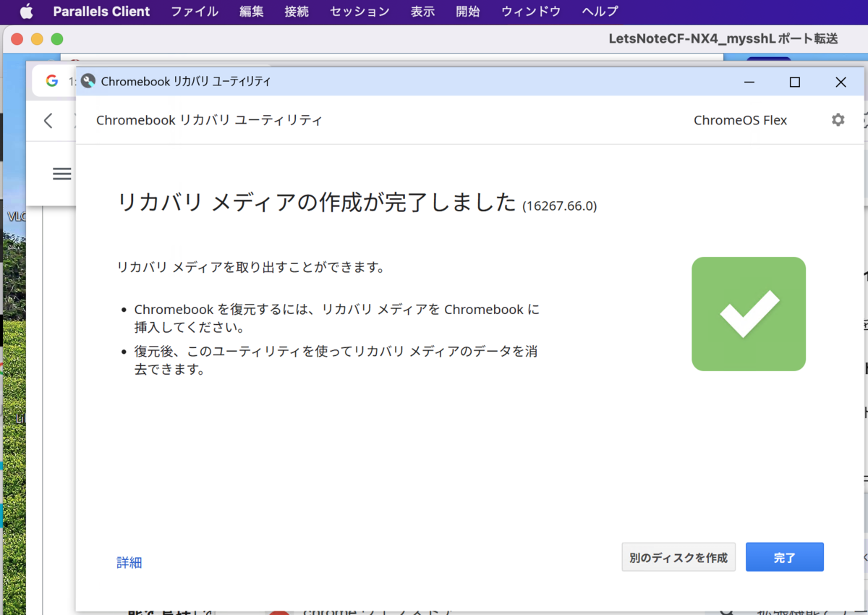Click 別のディスクを作成 button
Image resolution: width=868 pixels, height=615 pixels.
[678, 557]
